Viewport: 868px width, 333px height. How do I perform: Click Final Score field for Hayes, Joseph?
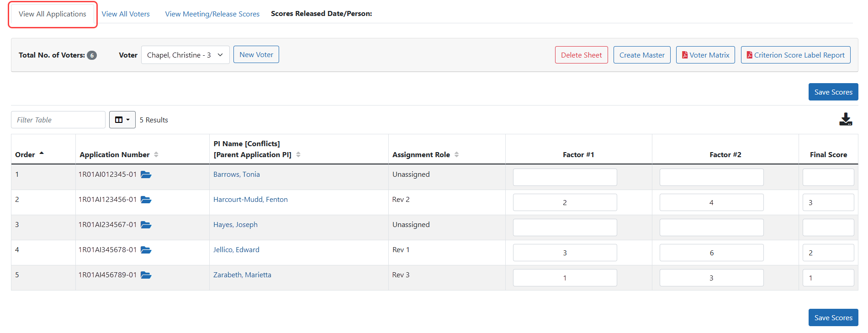pos(828,227)
